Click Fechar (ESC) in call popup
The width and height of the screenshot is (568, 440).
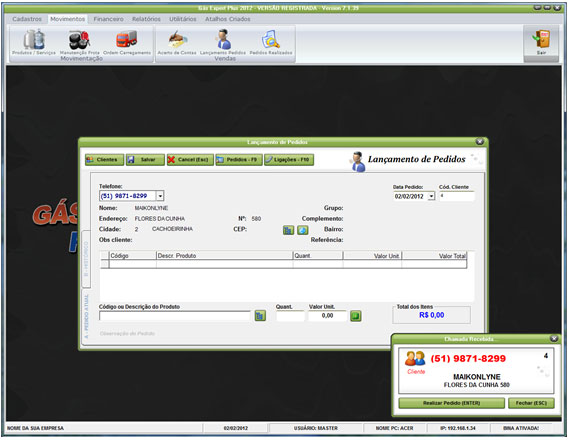click(x=531, y=403)
